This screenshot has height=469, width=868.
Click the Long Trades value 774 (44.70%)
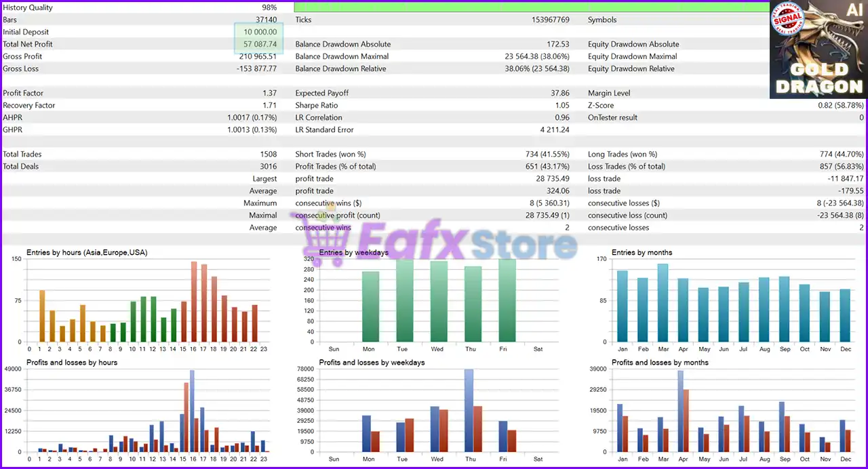click(x=842, y=154)
